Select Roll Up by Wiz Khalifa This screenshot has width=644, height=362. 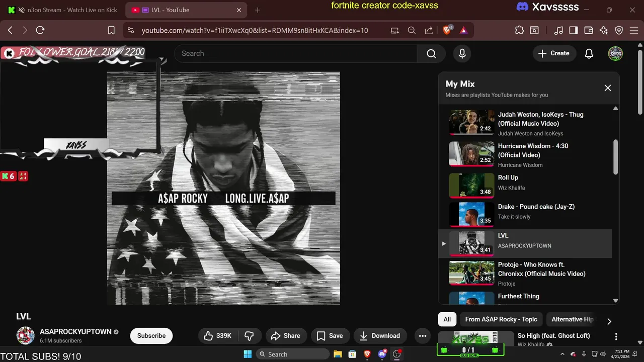pyautogui.click(x=525, y=186)
